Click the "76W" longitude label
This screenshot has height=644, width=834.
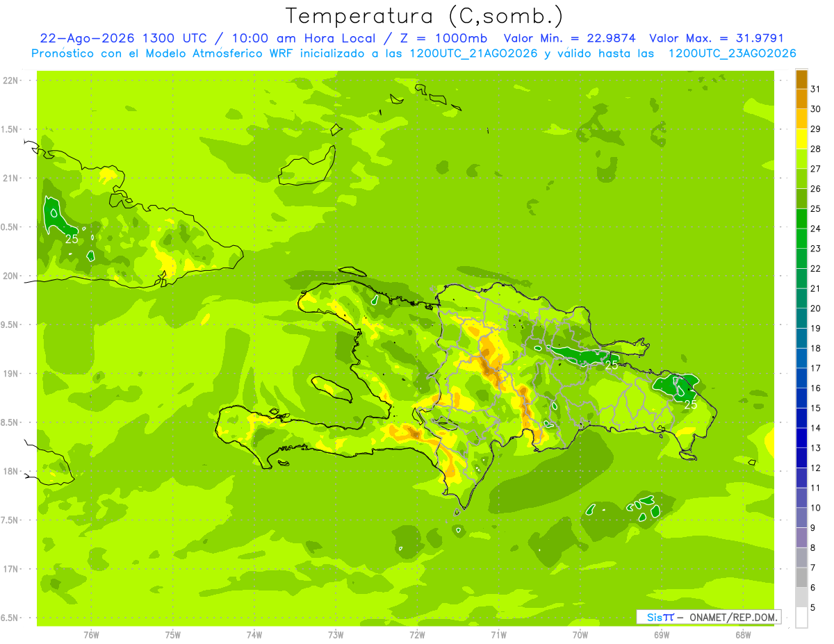(91, 634)
